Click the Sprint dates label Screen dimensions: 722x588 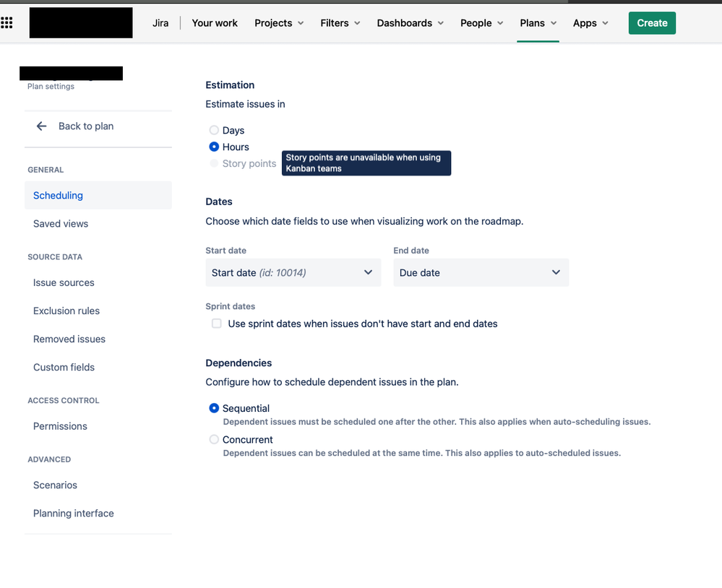[231, 306]
